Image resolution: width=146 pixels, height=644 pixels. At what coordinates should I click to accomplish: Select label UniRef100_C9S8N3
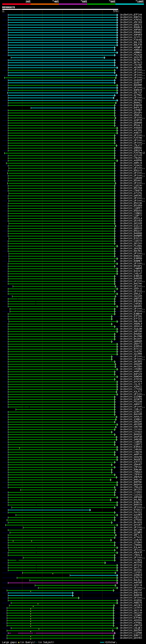(x=131, y=369)
